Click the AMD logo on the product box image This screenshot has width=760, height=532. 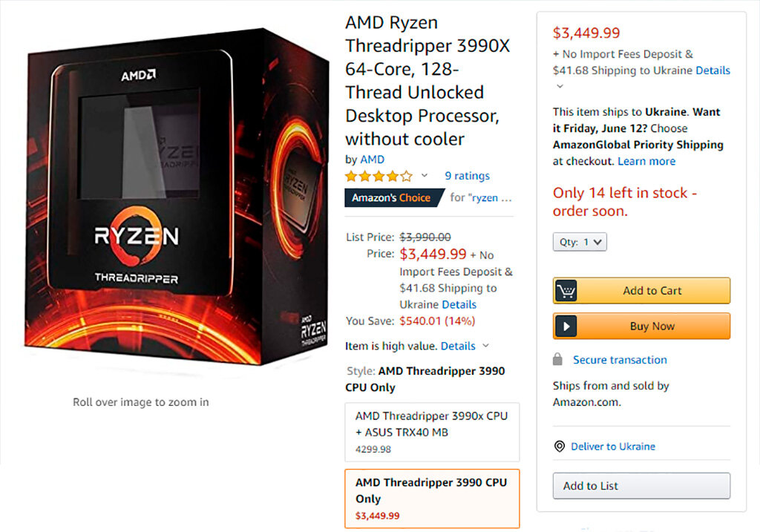(x=138, y=74)
